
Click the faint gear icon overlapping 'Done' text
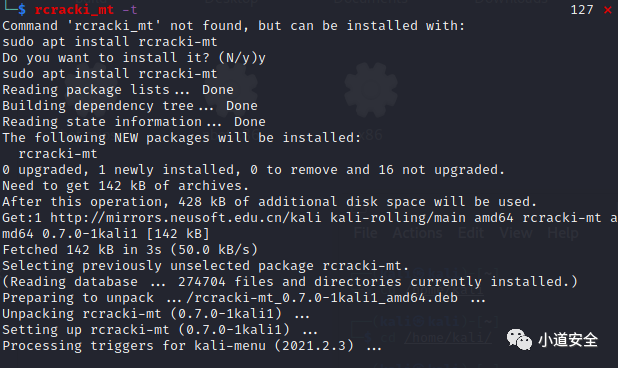(232, 89)
